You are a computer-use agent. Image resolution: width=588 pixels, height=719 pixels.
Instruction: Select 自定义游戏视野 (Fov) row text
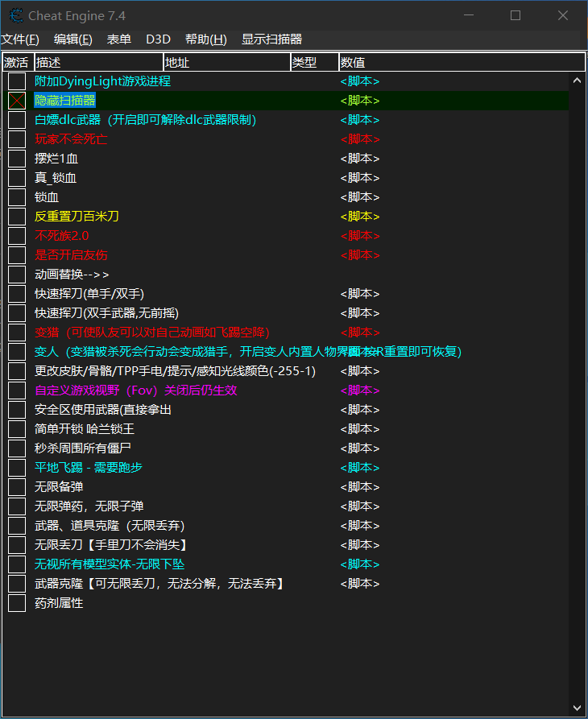[x=136, y=390]
